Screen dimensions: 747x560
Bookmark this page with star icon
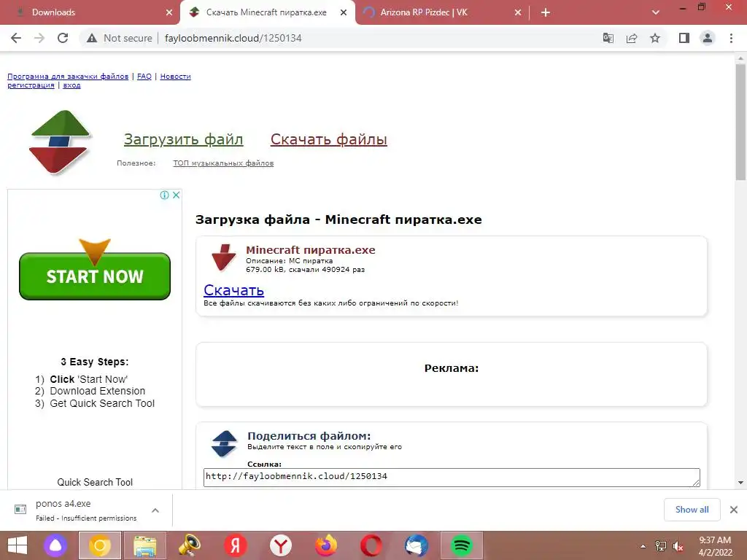pyautogui.click(x=655, y=38)
